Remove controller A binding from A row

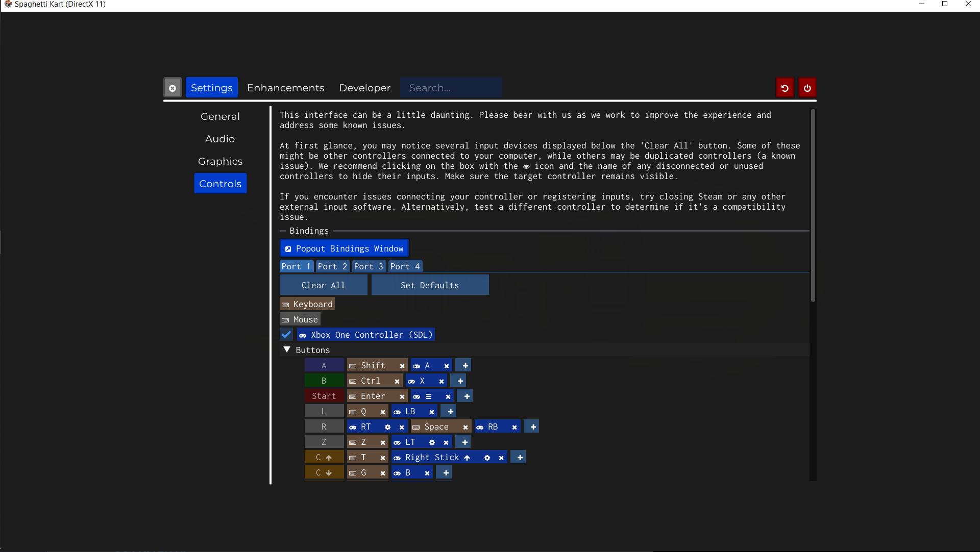click(x=447, y=366)
